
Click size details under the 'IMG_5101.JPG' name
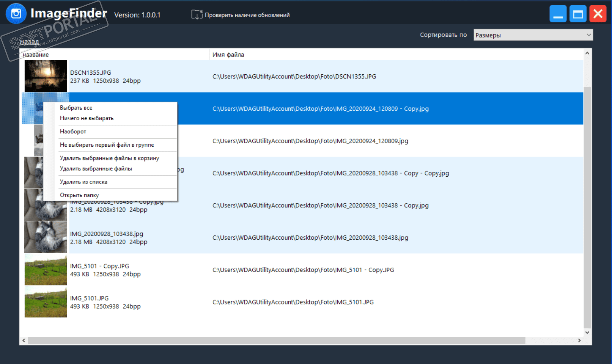105,306
